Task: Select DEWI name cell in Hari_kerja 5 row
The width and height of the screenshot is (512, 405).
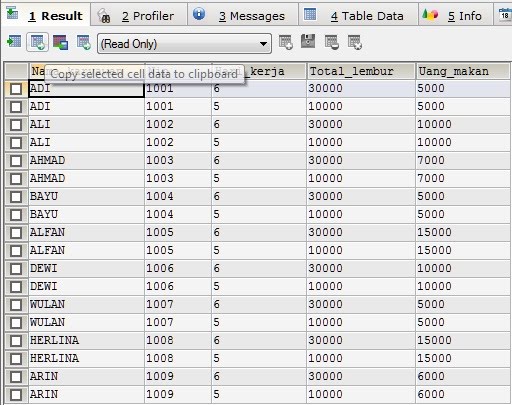Action: [x=86, y=286]
